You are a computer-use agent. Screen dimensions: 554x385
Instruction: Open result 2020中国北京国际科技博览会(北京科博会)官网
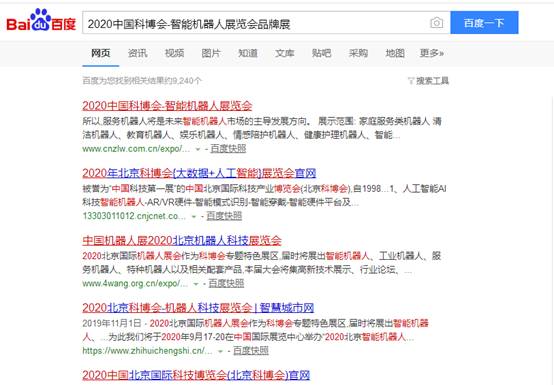coord(196,375)
